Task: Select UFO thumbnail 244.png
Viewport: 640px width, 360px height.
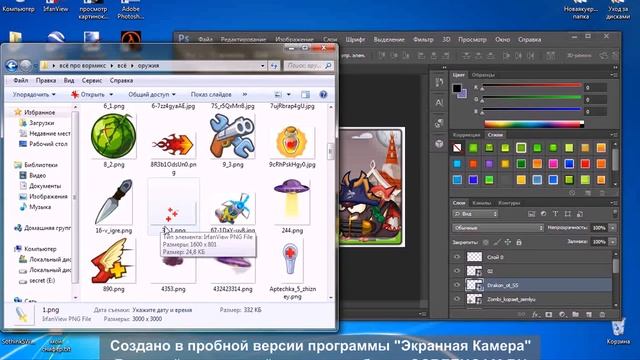Action: pyautogui.click(x=292, y=203)
